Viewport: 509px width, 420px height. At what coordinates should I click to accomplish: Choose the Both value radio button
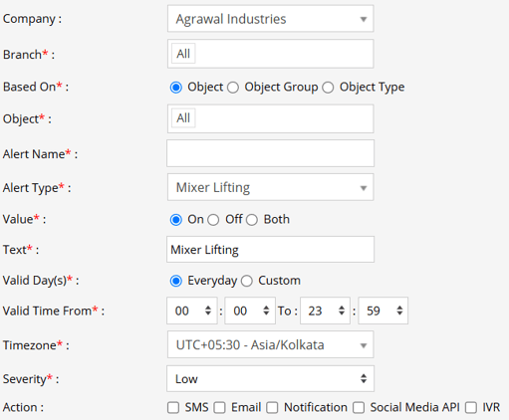pos(252,220)
